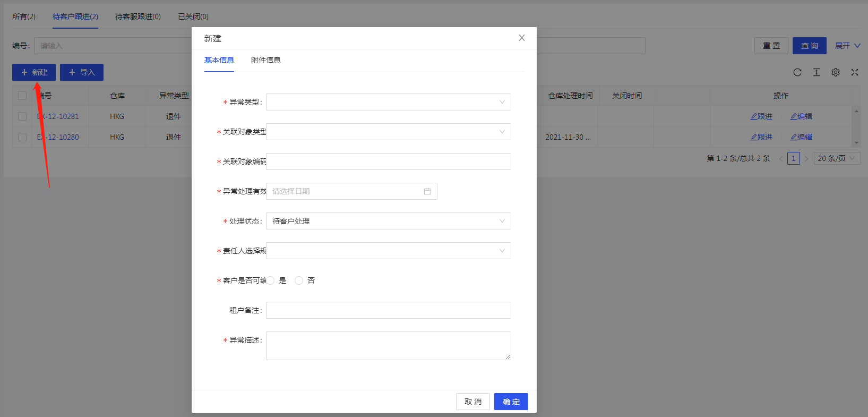Click the 仓库处理时间 column header

[570, 96]
